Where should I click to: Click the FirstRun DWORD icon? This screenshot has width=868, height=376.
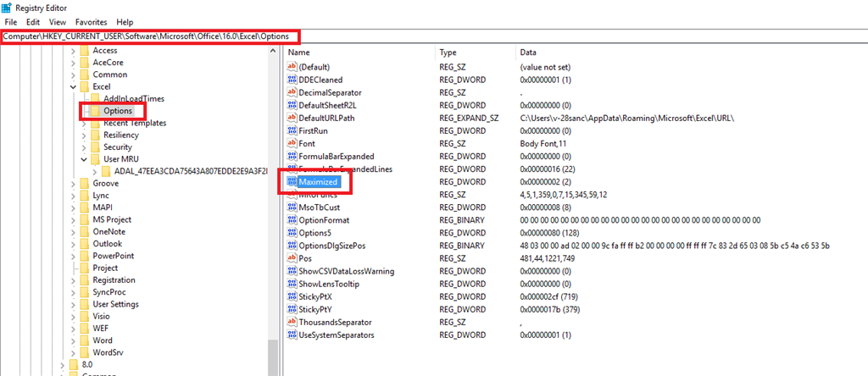point(292,130)
